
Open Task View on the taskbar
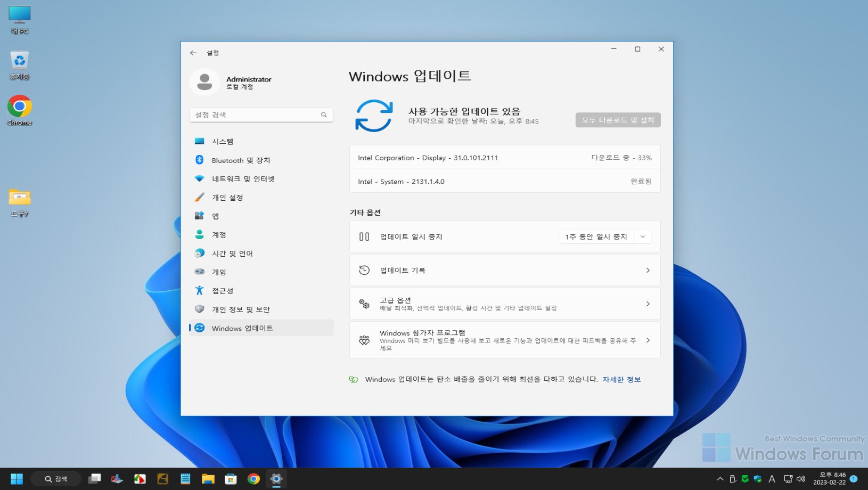(95, 479)
